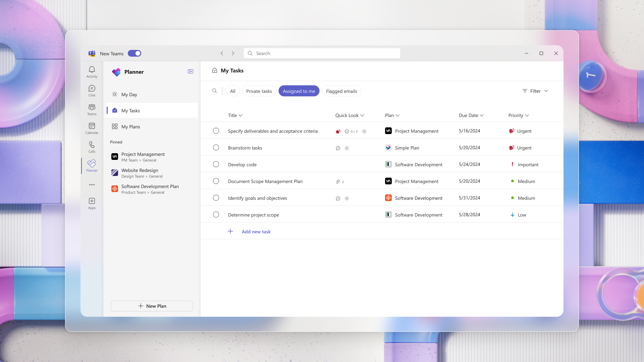Mark the Develop code task complete

216,164
